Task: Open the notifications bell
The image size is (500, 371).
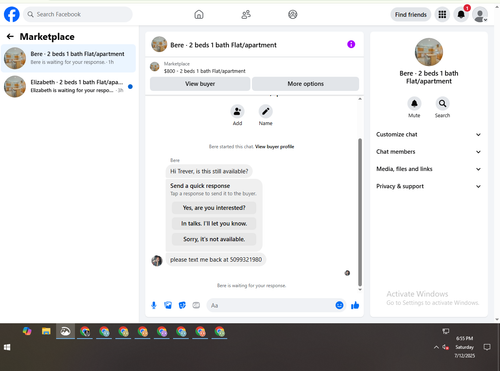Action: pyautogui.click(x=461, y=15)
